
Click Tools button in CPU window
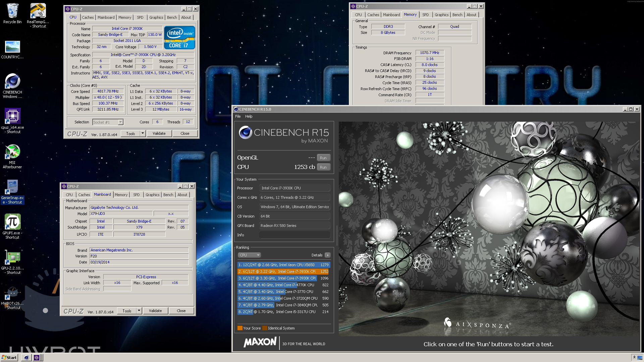click(x=130, y=133)
